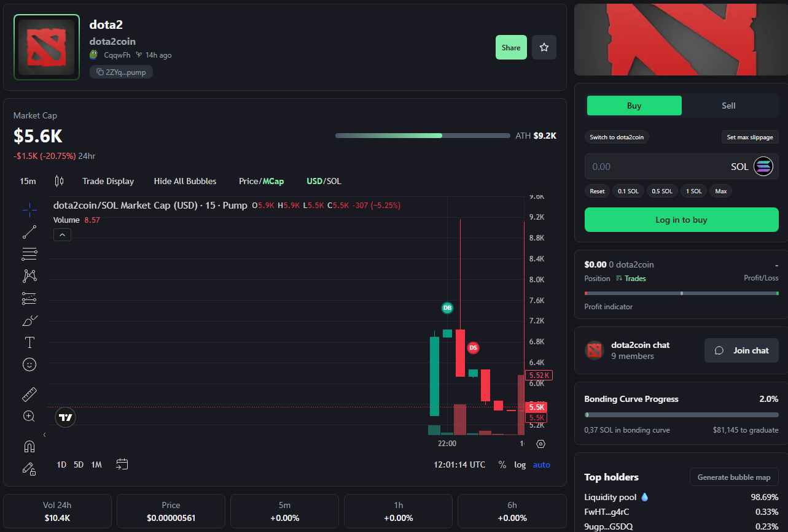Select the crosshair cursor tool
Viewport: 788px width, 532px height.
pyautogui.click(x=29, y=210)
